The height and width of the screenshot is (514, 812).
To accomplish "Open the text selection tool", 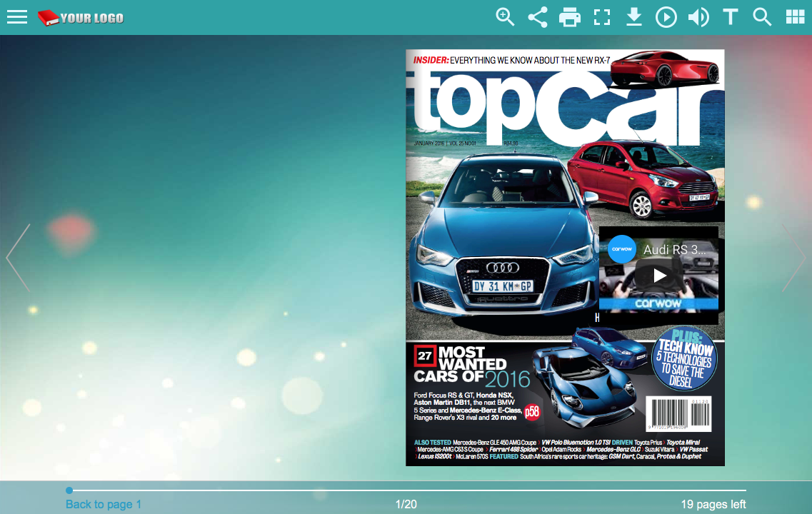I will coord(731,17).
